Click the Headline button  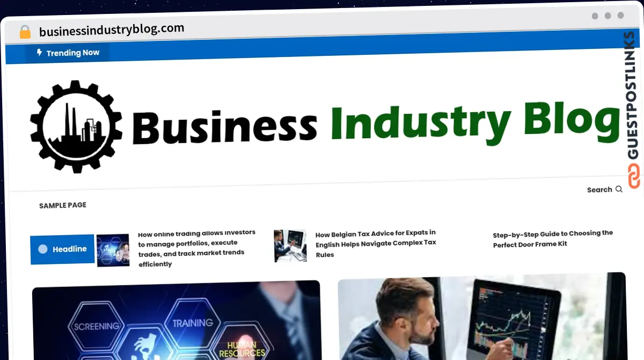[62, 249]
